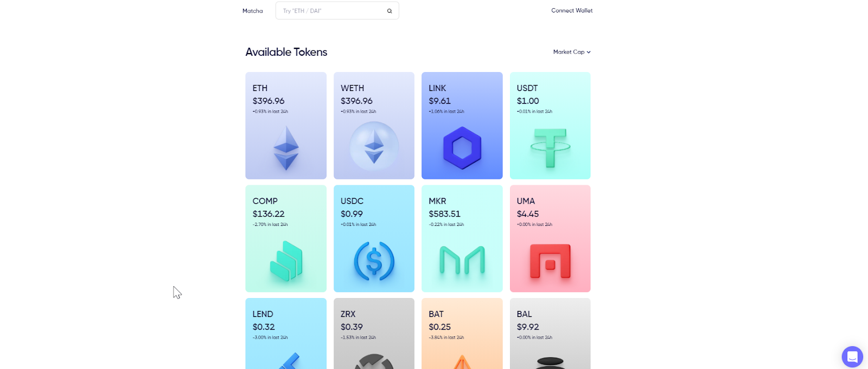Click BAT 24h change -3.84% text
Screen dimensions: 868x369
(x=446, y=338)
